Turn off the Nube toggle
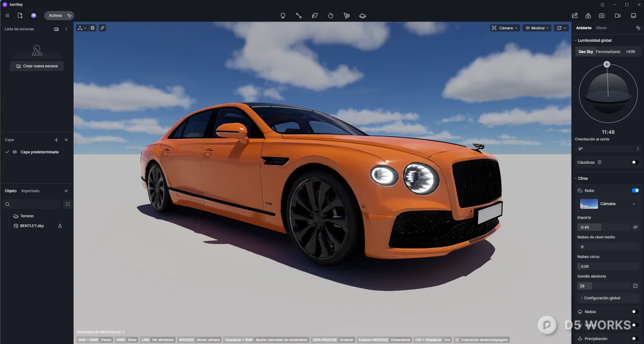 (x=635, y=191)
